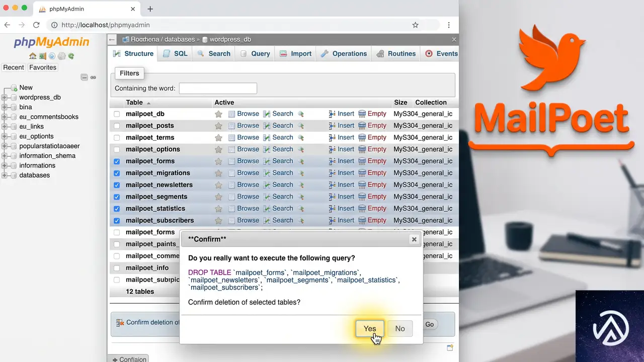This screenshot has width=644, height=362.
Task: Expand the bina database tree node
Action: click(x=5, y=107)
